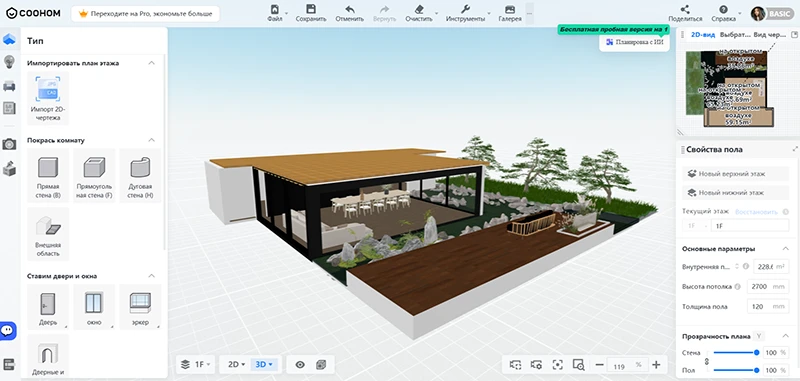
Task: Collapse Покрась комнату section
Action: [x=152, y=140]
